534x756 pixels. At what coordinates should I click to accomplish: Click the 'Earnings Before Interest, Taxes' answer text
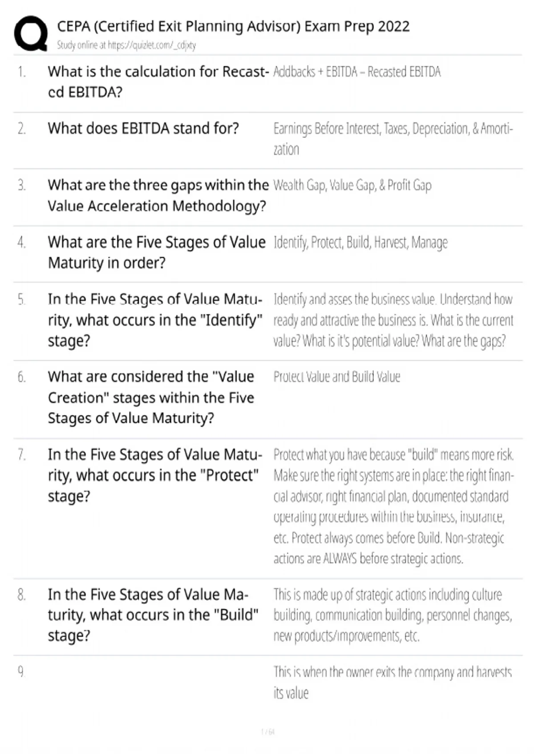click(x=393, y=139)
